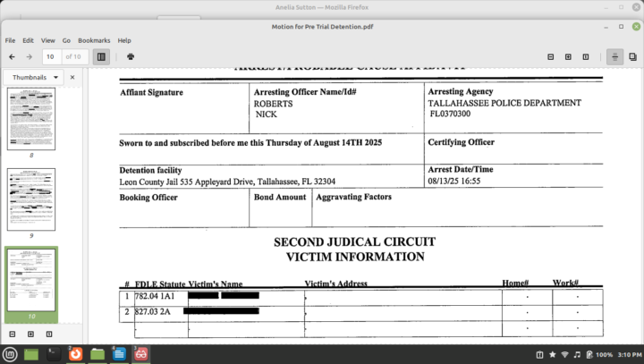Toggle continuous scrolling mode
Image resolution: width=644 pixels, height=364 pixels.
pyautogui.click(x=614, y=56)
